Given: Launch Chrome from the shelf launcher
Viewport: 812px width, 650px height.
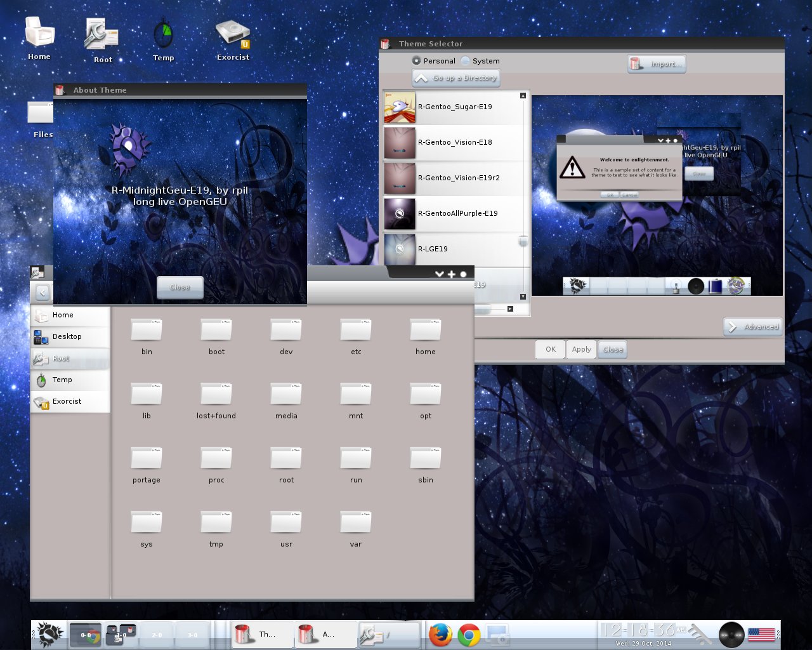Looking at the screenshot, I should 469,634.
